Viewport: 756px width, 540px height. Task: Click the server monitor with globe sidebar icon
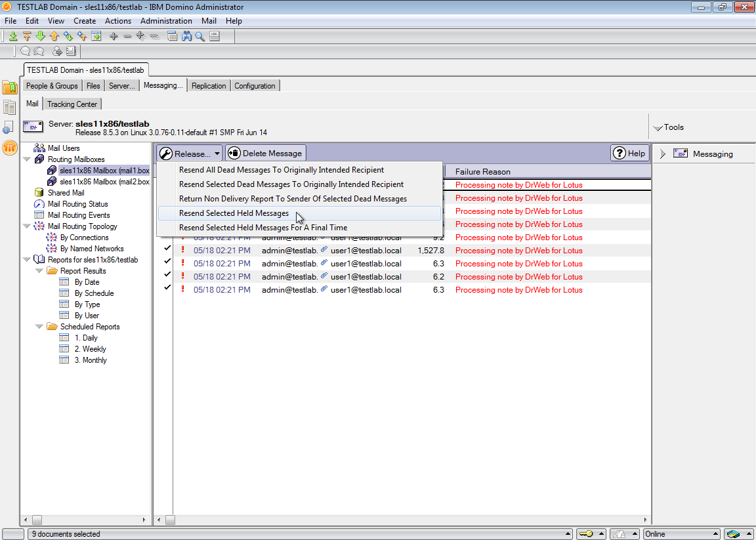pyautogui.click(x=8, y=127)
